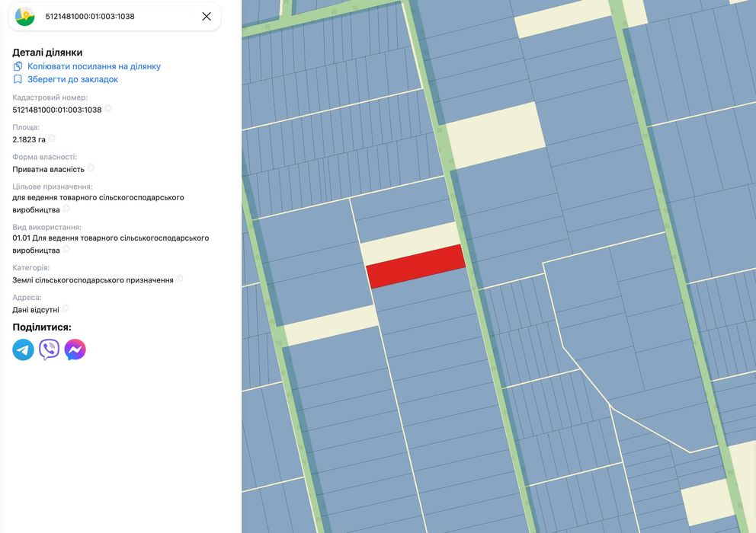Copy the 'Дані відсутні' address icon
This screenshot has width=756, height=533.
pyautogui.click(x=66, y=308)
